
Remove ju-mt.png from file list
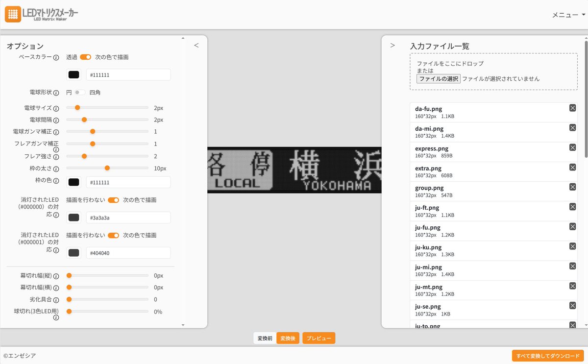point(572,286)
